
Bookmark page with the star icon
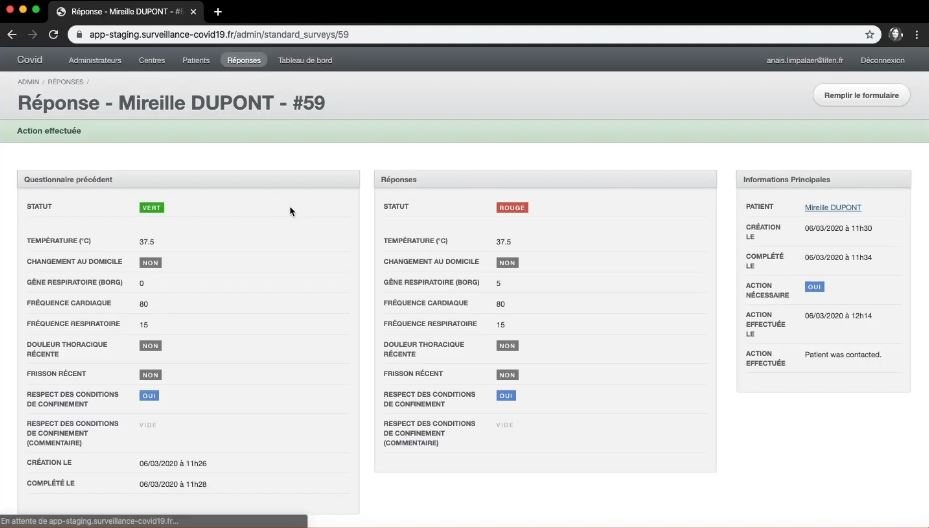[x=870, y=34]
